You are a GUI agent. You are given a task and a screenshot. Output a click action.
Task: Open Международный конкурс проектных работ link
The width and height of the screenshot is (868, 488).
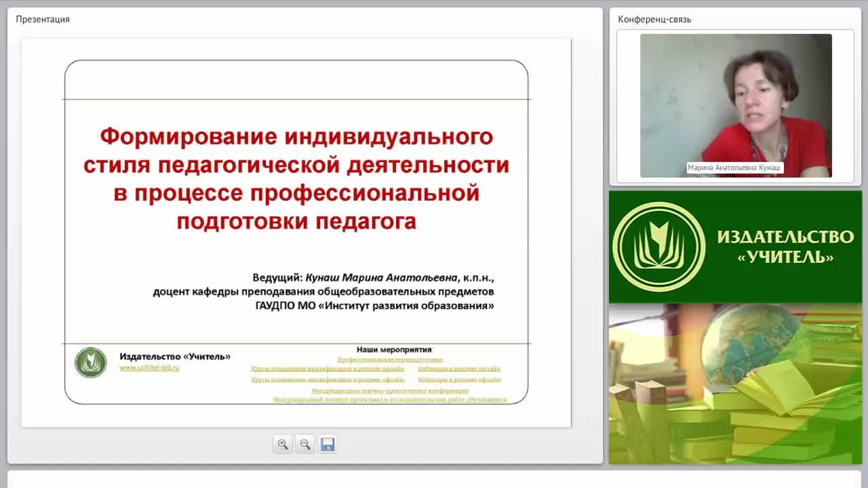[390, 400]
